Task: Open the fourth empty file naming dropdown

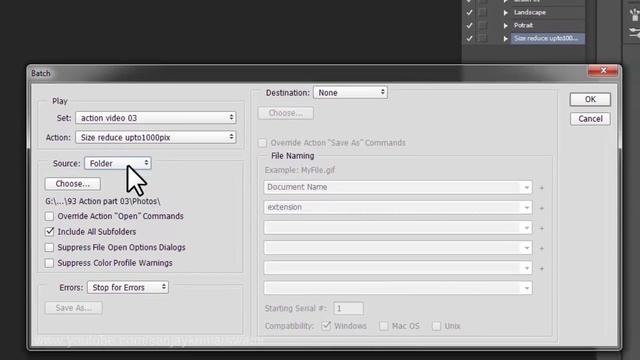Action: click(398, 248)
